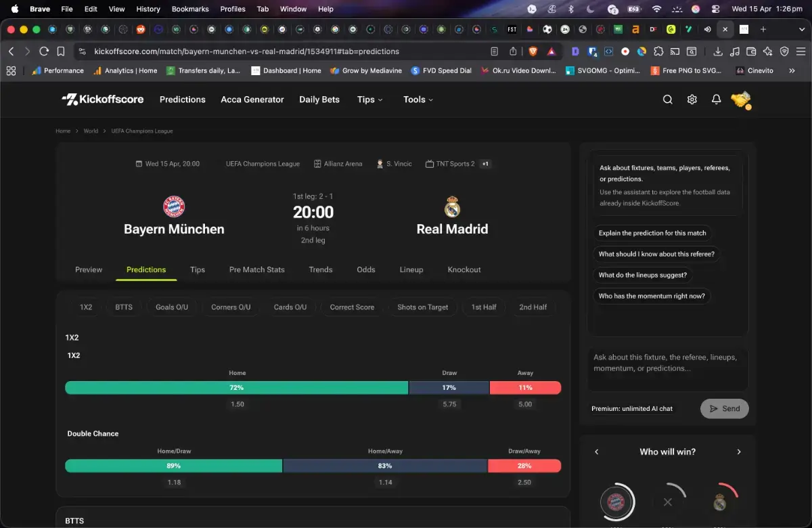Switch to the Pre Match Stats tab
This screenshot has width=812, height=528.
(257, 269)
